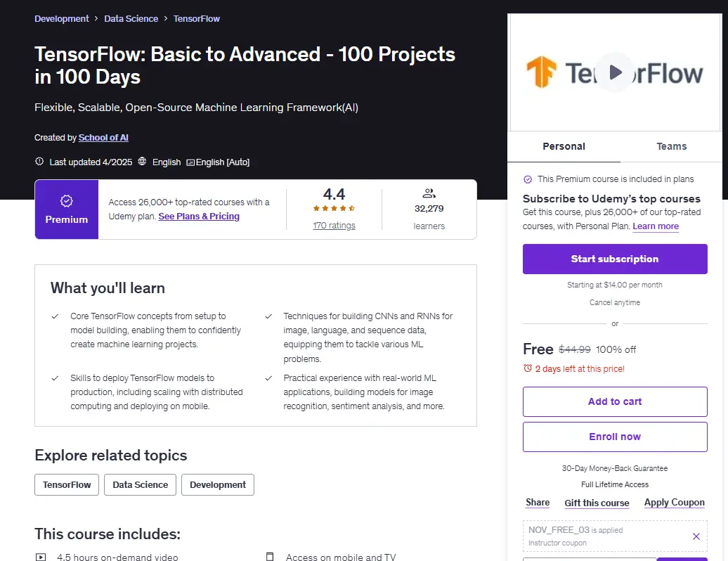Click 'Explore related topics' heading
The width and height of the screenshot is (728, 561).
(x=110, y=455)
